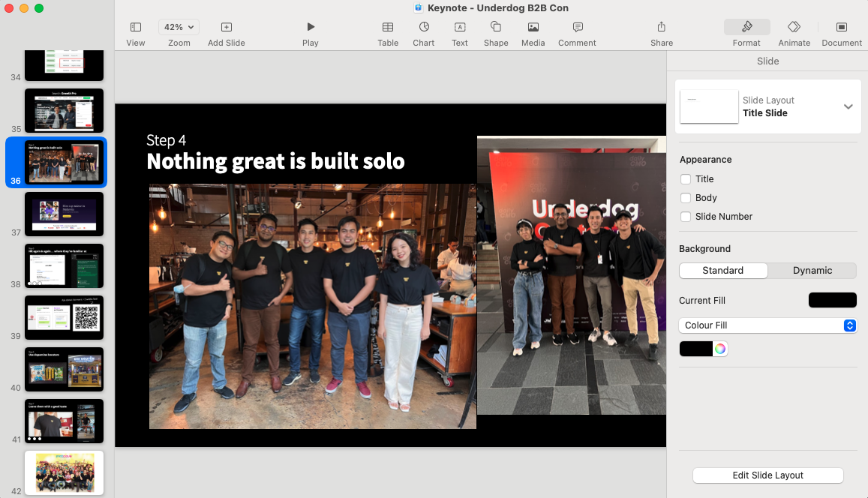Screen dimensions: 868x498
Task: Insert a Chart from toolbar
Action: point(424,26)
